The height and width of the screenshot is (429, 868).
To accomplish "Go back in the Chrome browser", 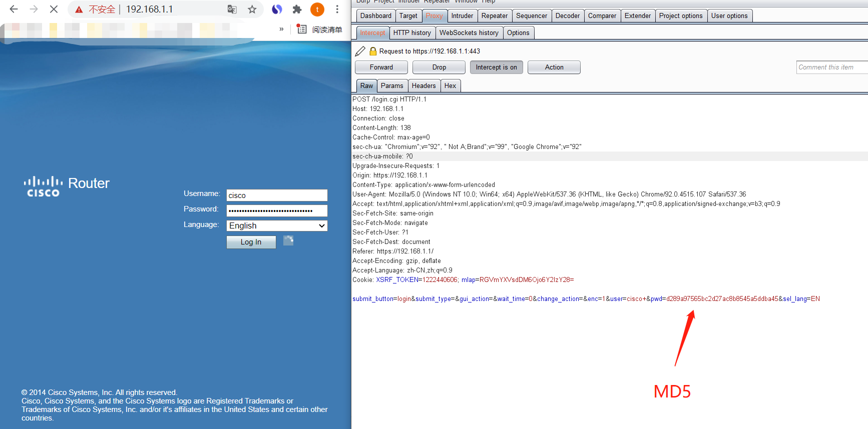I will 14,9.
